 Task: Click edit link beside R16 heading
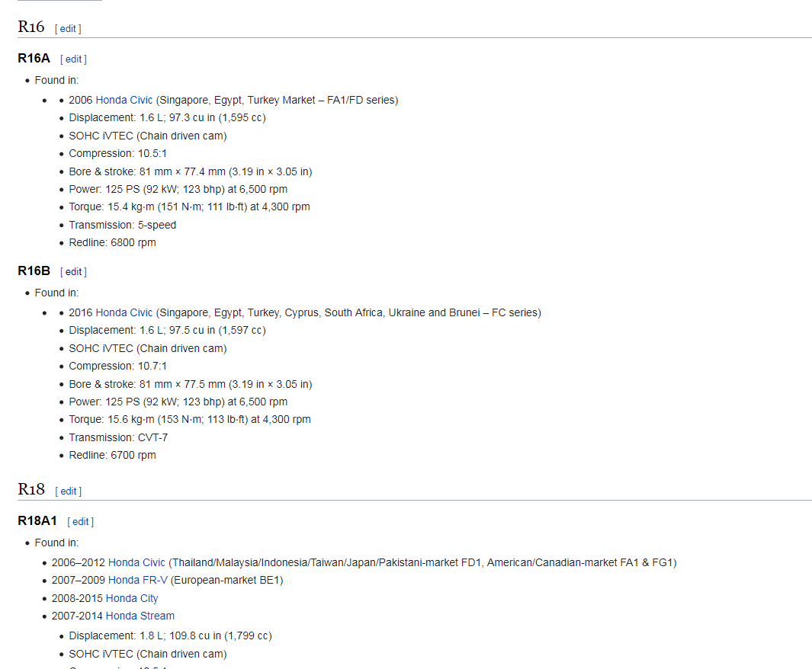pos(68,28)
